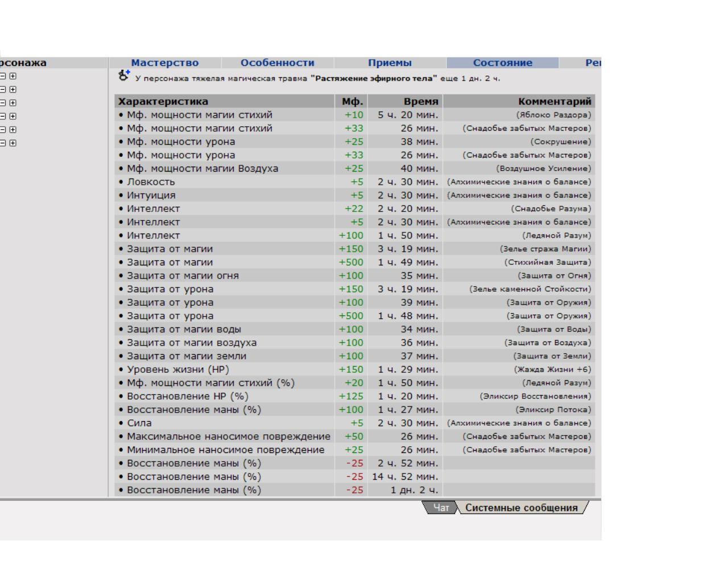Click the (Снадобье Разума) comment
Image resolution: width=728 pixels, height=582 pixels.
point(551,209)
